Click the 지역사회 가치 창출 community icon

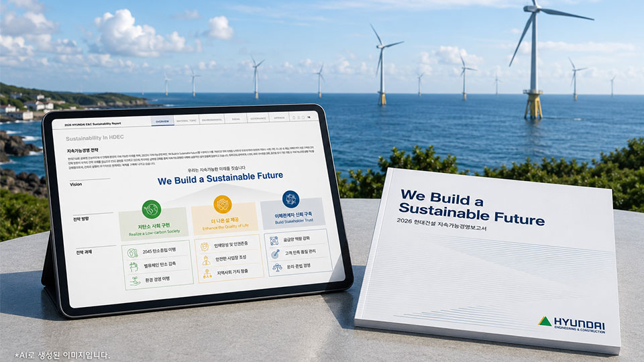tap(207, 274)
